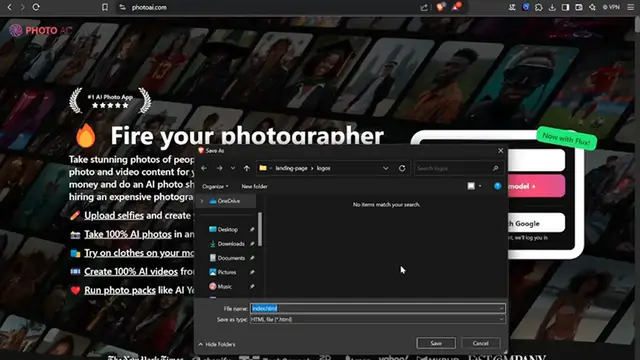Viewport: 640px width, 360px height.
Task: Select Downloads in navigation pane
Action: (231, 244)
